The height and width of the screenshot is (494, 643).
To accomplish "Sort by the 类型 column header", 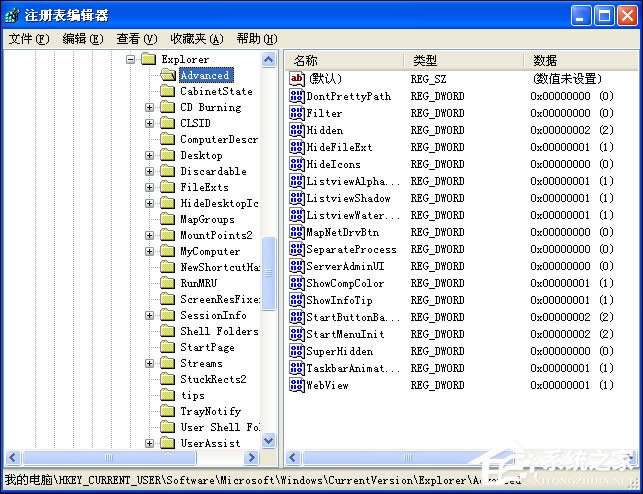I will point(464,61).
